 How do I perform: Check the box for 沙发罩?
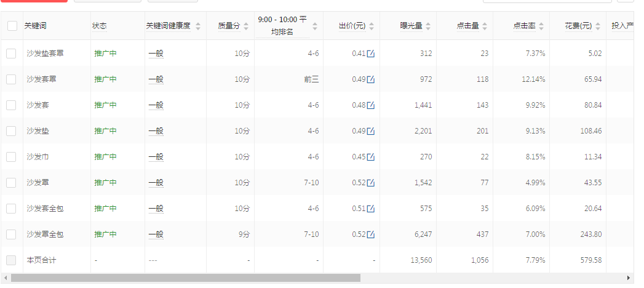pyautogui.click(x=11, y=183)
